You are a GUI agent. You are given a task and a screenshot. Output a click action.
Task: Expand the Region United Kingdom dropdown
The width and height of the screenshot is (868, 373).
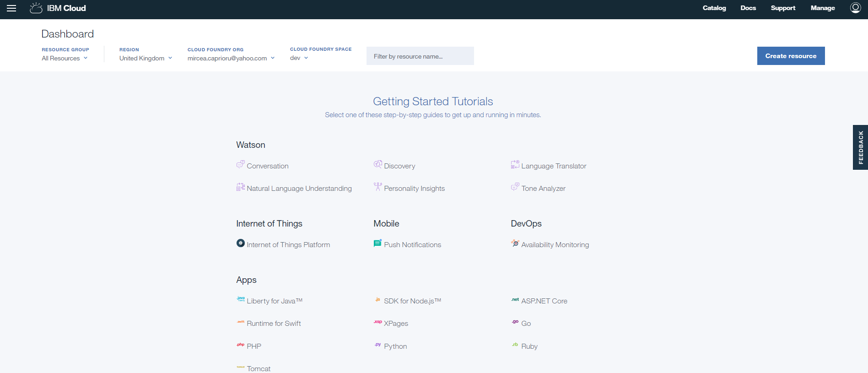tap(146, 58)
